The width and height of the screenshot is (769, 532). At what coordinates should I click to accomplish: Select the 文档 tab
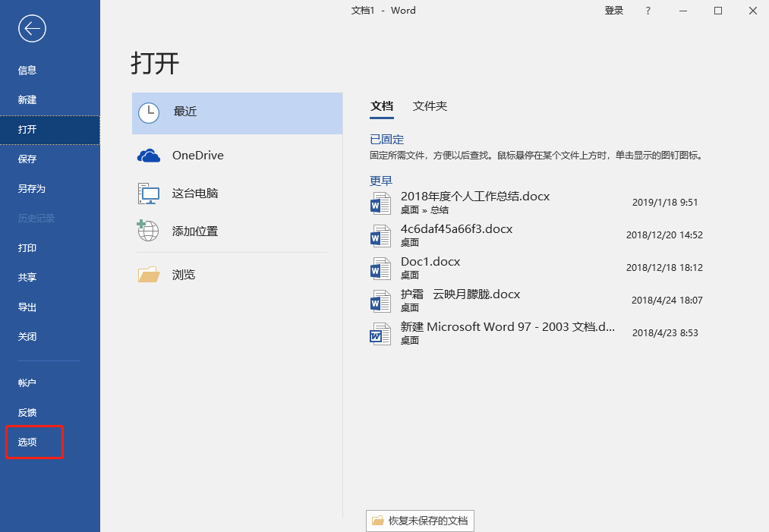382,106
